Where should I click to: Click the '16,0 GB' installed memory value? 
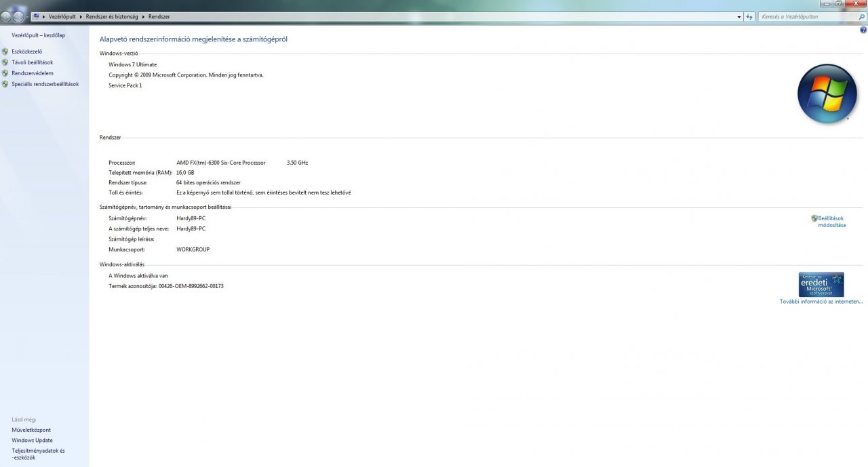coord(185,173)
